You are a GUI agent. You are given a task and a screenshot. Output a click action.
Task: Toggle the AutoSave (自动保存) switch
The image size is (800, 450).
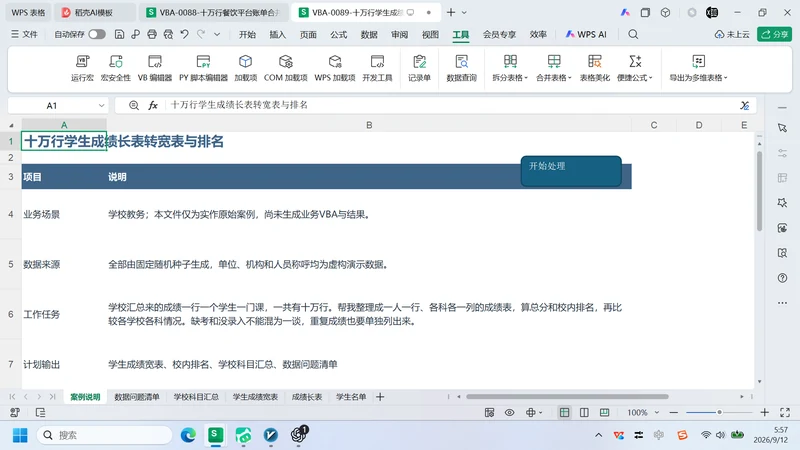click(x=96, y=34)
